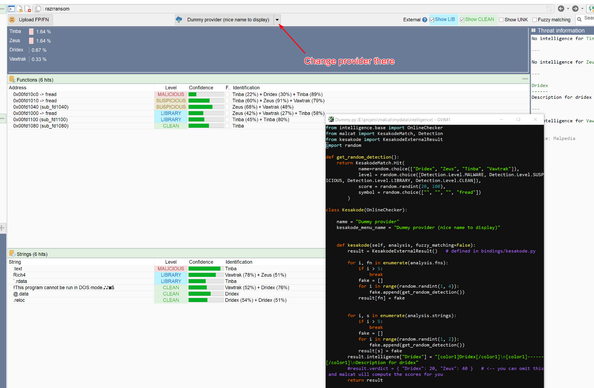This screenshot has height=388, width=594.
Task: Click the Functions panel header icon
Action: click(x=12, y=80)
